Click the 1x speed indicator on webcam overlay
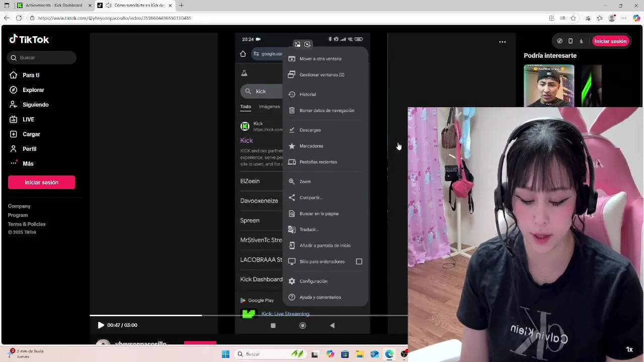The height and width of the screenshot is (362, 644). point(629,349)
